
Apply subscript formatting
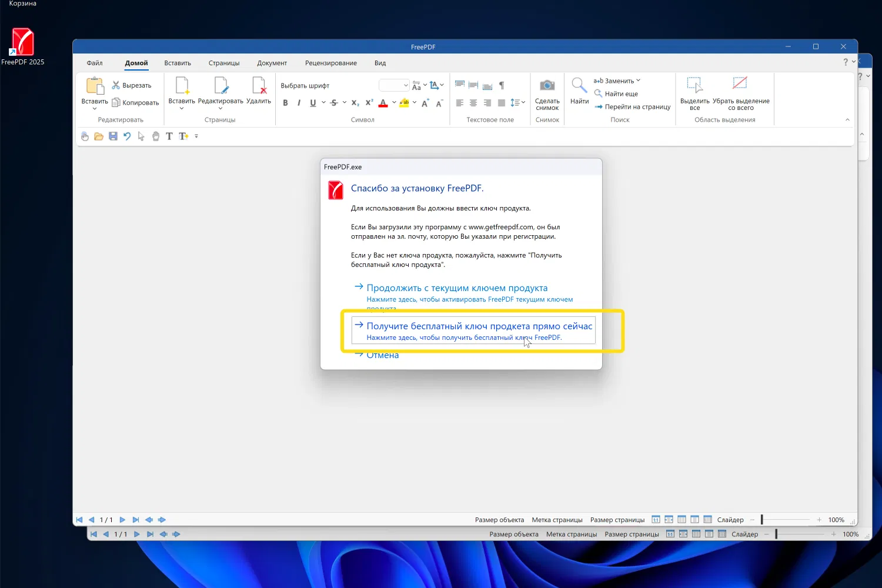click(355, 103)
